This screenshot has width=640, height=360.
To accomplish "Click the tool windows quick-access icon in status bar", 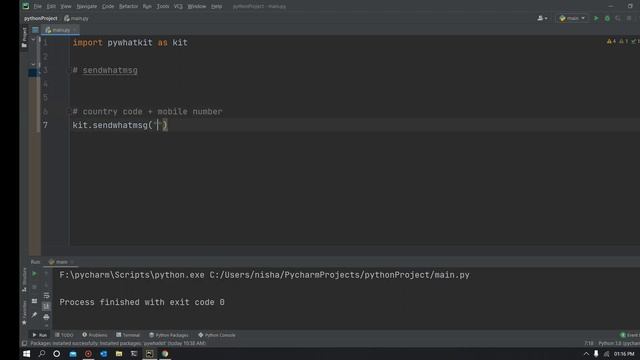I will tap(24, 344).
